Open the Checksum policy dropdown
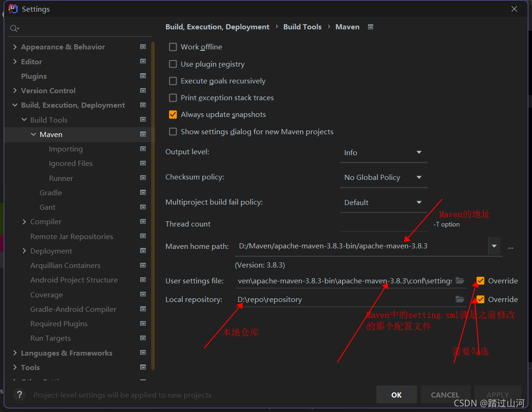This screenshot has width=532, height=412. [383, 178]
